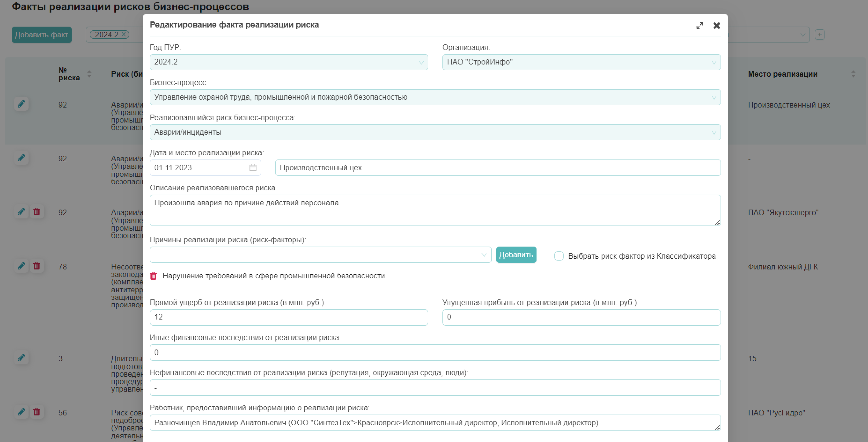Click the Добавить факт button

pos(41,35)
